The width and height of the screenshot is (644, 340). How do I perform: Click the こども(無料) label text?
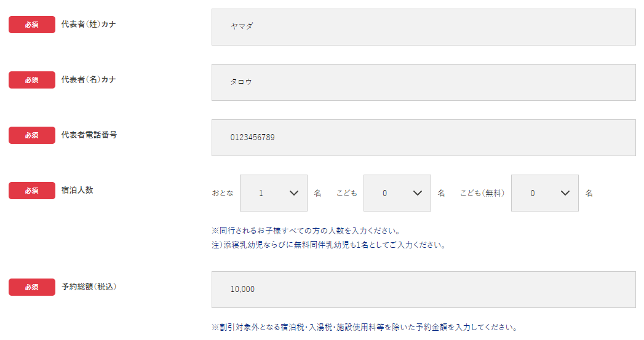(482, 193)
